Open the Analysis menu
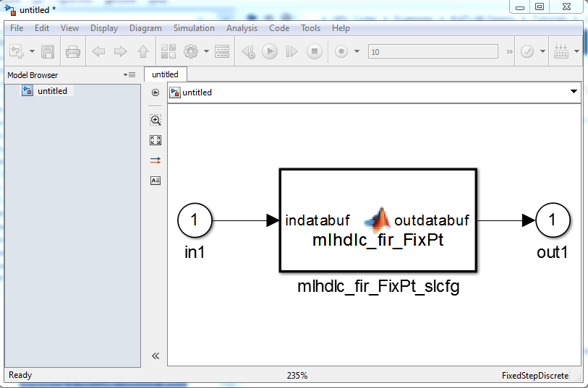This screenshot has width=588, height=388. (x=242, y=28)
